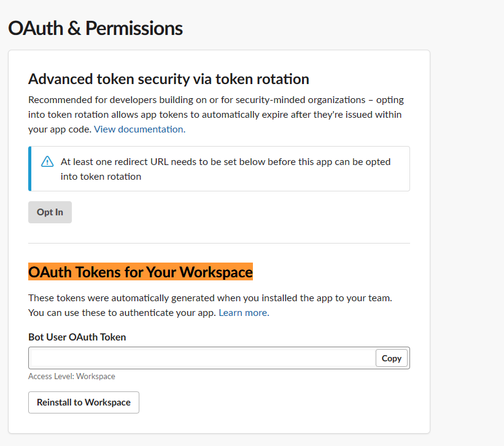This screenshot has width=504, height=446.
Task: Click the blue accent bar on the alert
Action: (x=29, y=169)
